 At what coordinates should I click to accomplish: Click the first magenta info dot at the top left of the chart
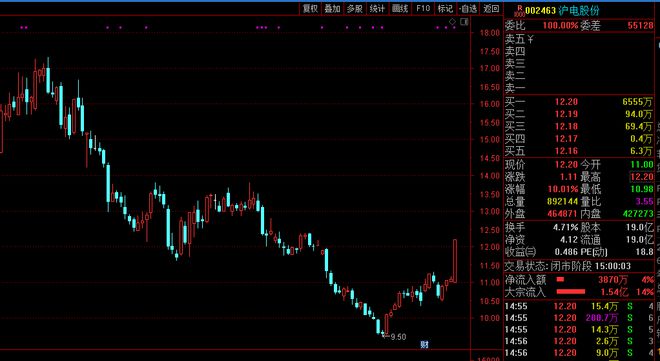[x=22, y=28]
